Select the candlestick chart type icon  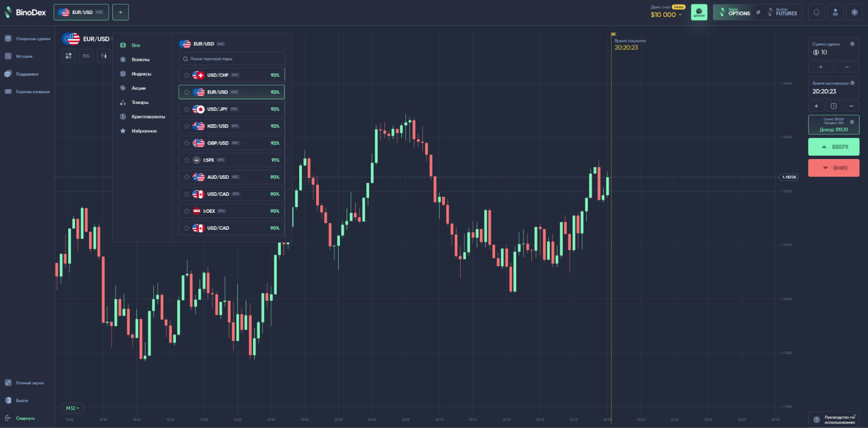pyautogui.click(x=104, y=56)
